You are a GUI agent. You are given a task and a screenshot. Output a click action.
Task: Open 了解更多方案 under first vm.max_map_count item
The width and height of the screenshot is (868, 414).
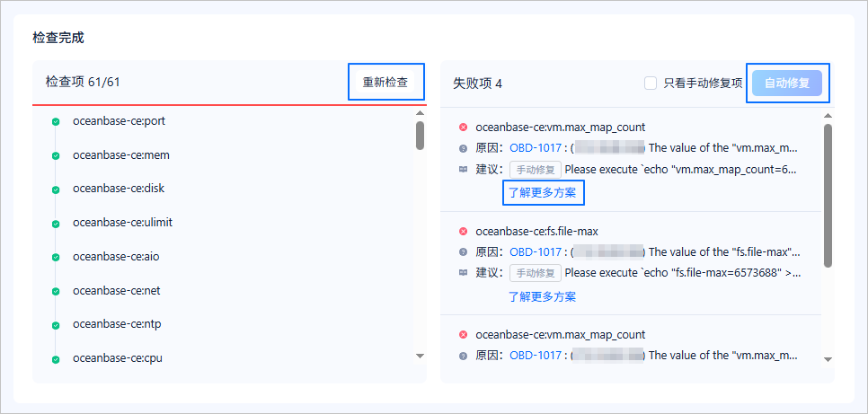(x=542, y=193)
